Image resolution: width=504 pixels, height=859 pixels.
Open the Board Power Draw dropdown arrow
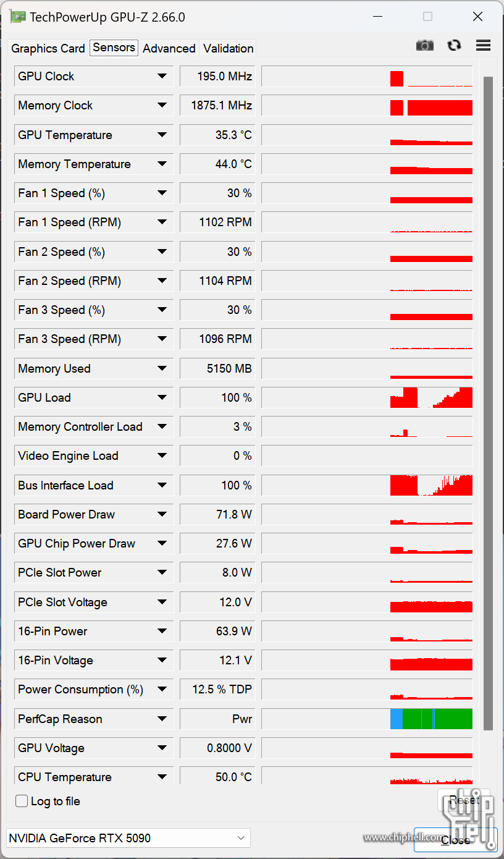162,514
